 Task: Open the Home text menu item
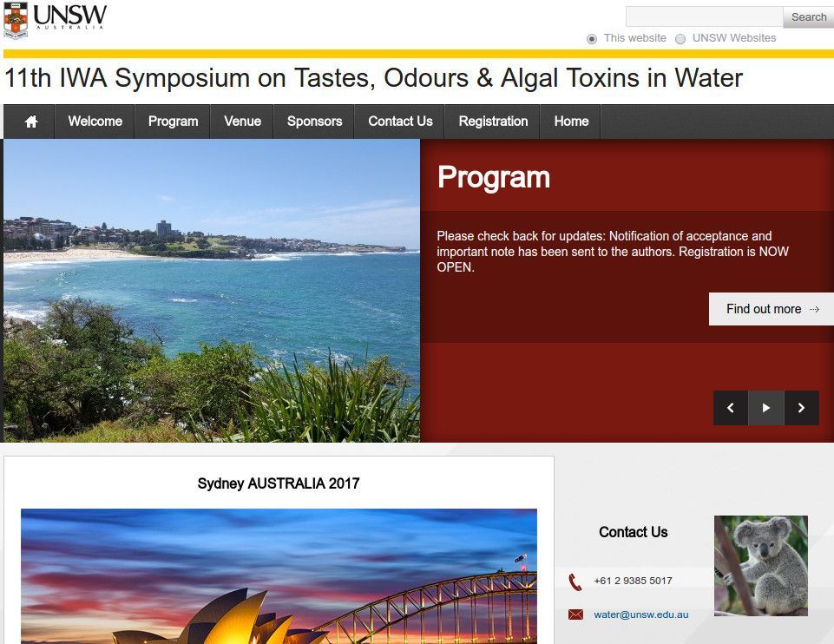coord(571,122)
